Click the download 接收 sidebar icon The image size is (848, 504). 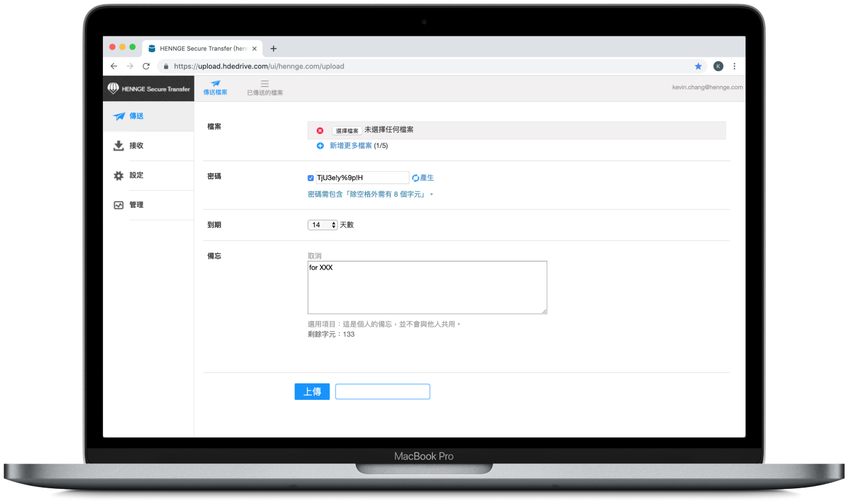pyautogui.click(x=119, y=146)
